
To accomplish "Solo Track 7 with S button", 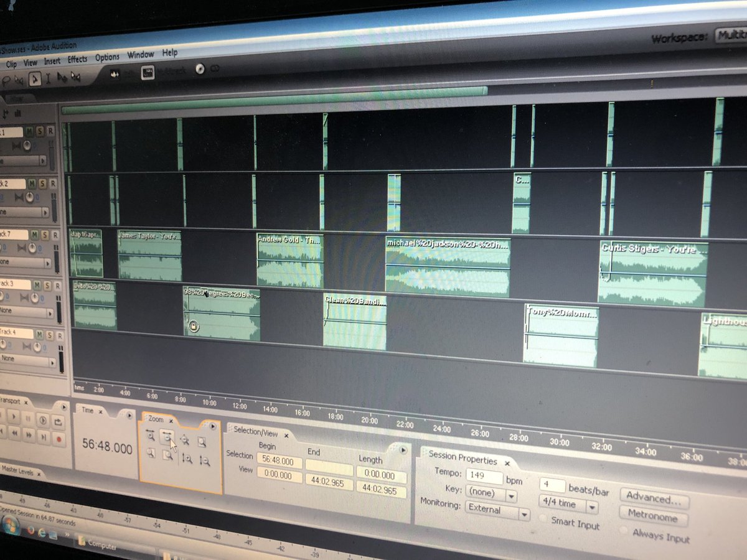I will 45,234.
